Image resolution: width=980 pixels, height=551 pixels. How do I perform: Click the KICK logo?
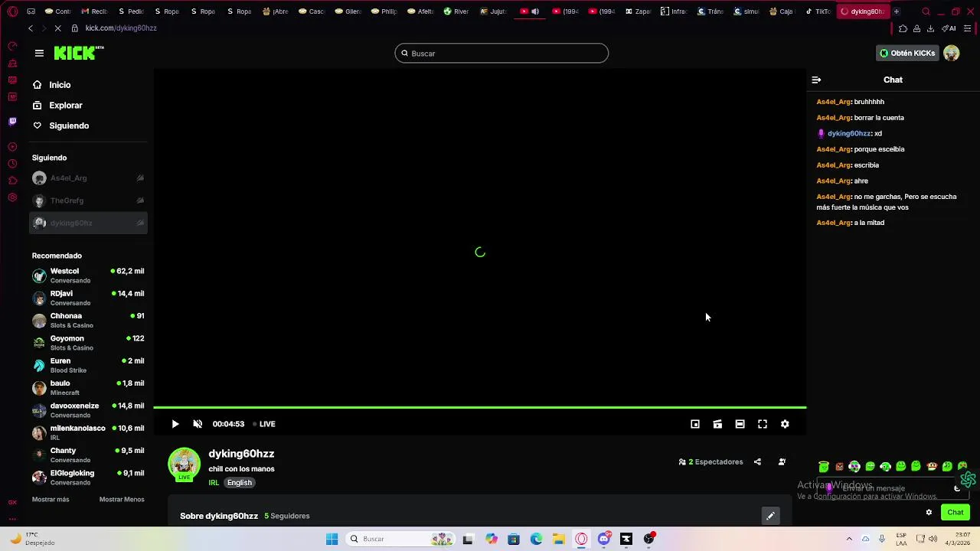78,53
